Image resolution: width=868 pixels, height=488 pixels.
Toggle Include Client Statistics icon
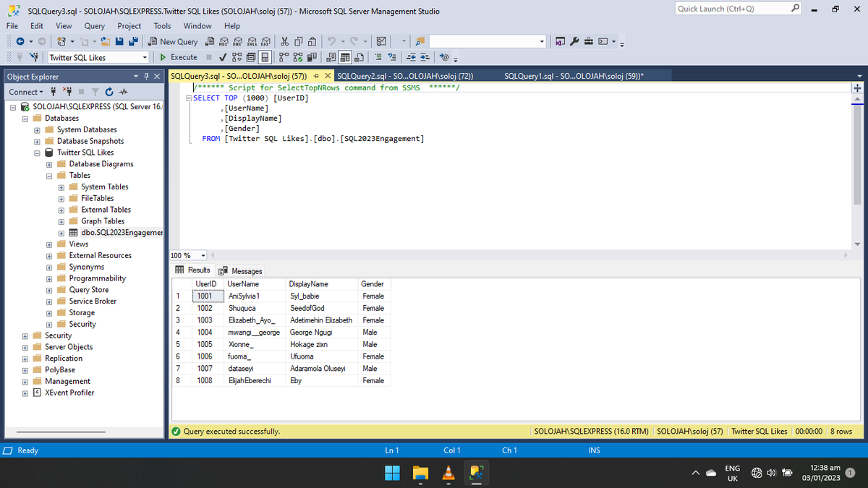(312, 57)
